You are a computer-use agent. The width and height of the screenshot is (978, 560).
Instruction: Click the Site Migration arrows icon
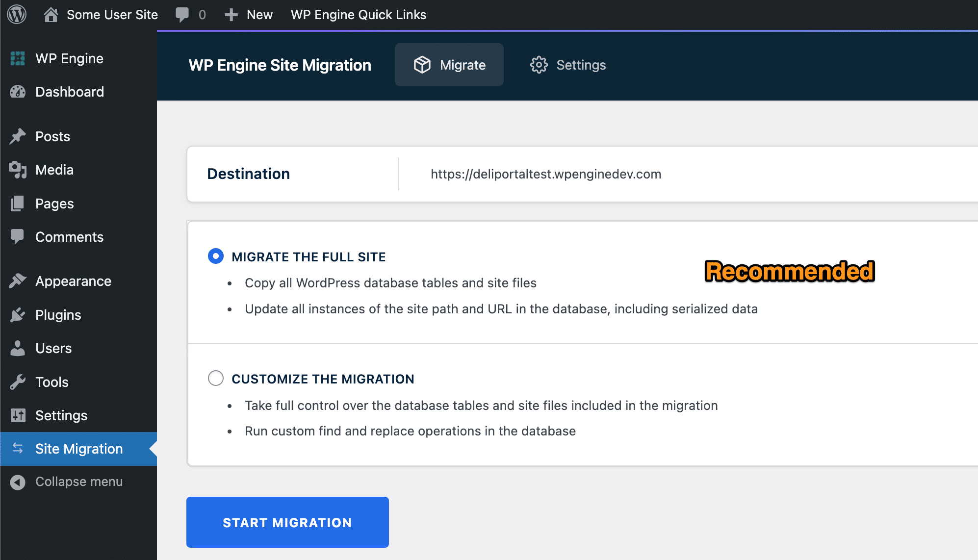(x=18, y=448)
